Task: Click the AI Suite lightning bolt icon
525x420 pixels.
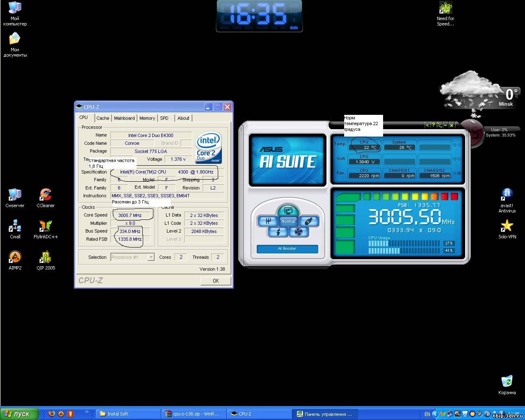Action: (278, 232)
